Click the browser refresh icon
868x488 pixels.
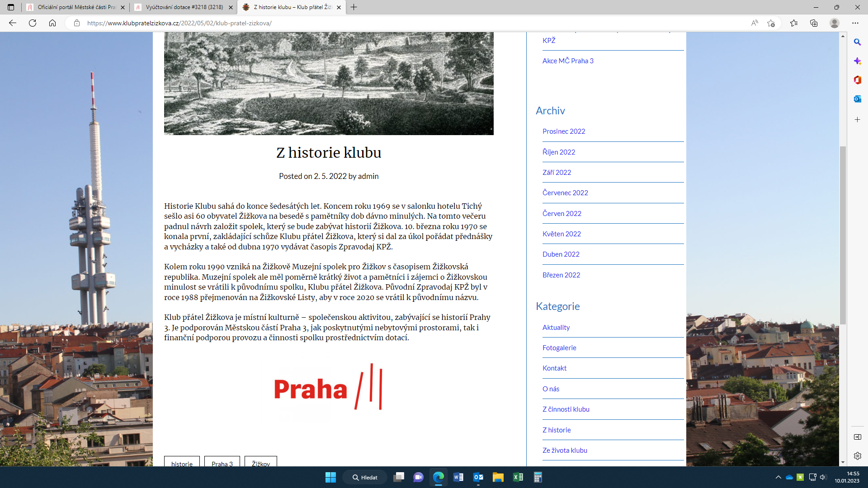coord(33,23)
